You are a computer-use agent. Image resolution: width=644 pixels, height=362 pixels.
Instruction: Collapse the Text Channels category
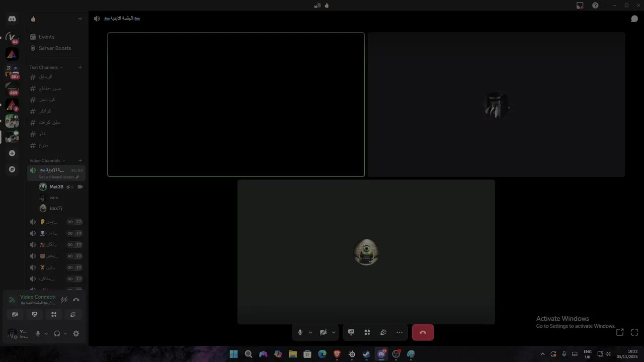tap(46, 67)
